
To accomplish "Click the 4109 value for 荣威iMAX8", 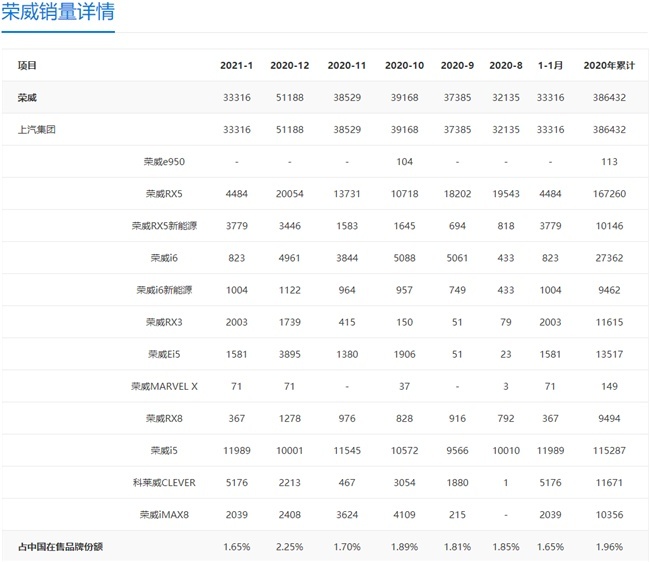I will click(404, 515).
